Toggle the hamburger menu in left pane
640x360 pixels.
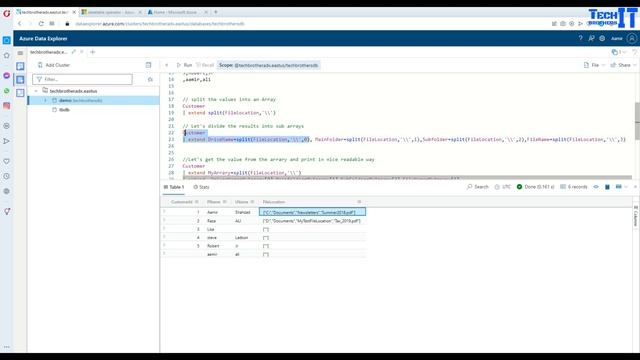(20, 53)
